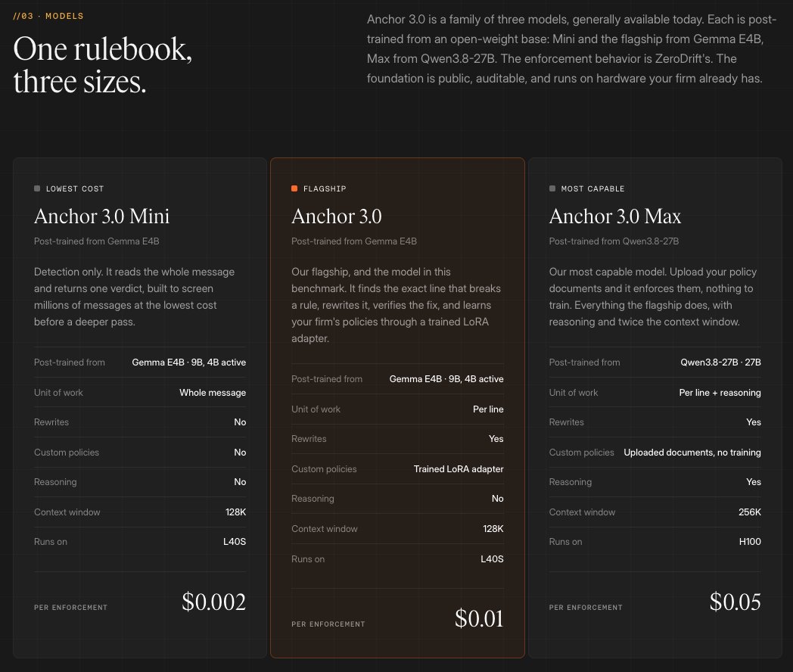Click the $0.05 price on Max card
This screenshot has width=793, height=672.
pos(735,602)
